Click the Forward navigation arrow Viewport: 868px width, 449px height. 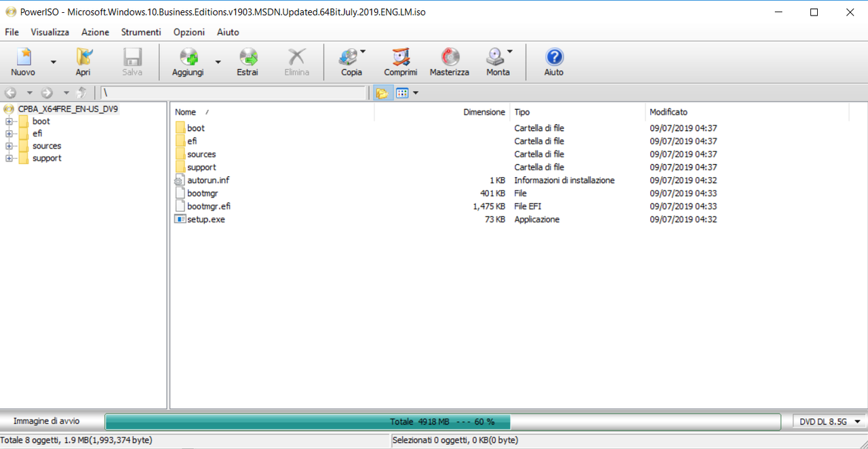(x=47, y=93)
